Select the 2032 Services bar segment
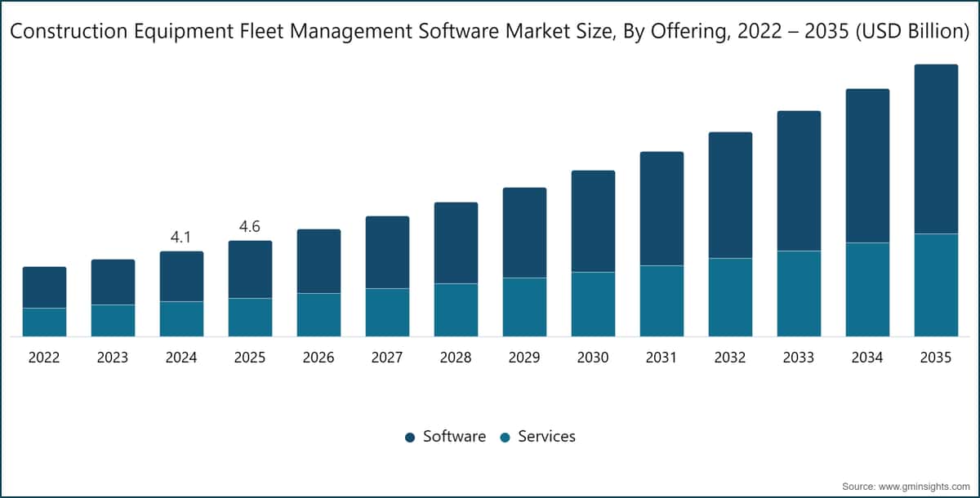980x498 pixels. tap(730, 297)
